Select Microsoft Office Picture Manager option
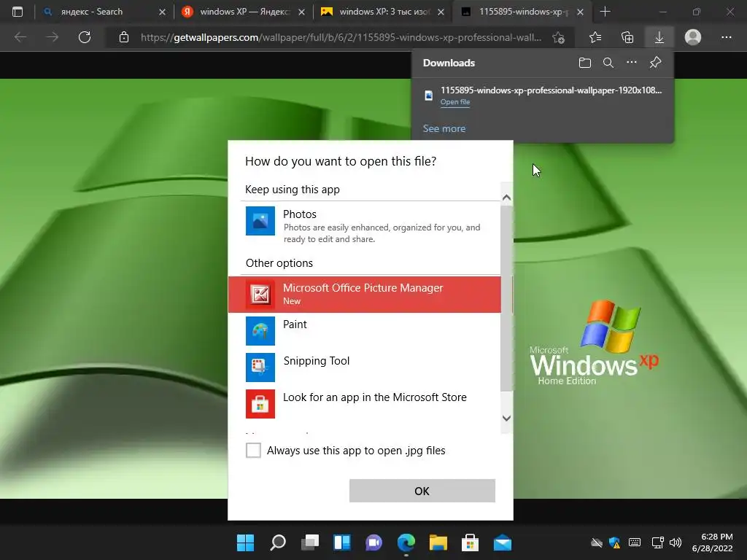This screenshot has width=747, height=560. 365,295
